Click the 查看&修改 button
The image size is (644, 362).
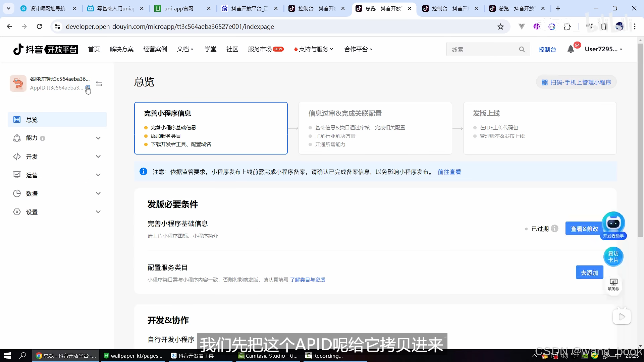584,229
